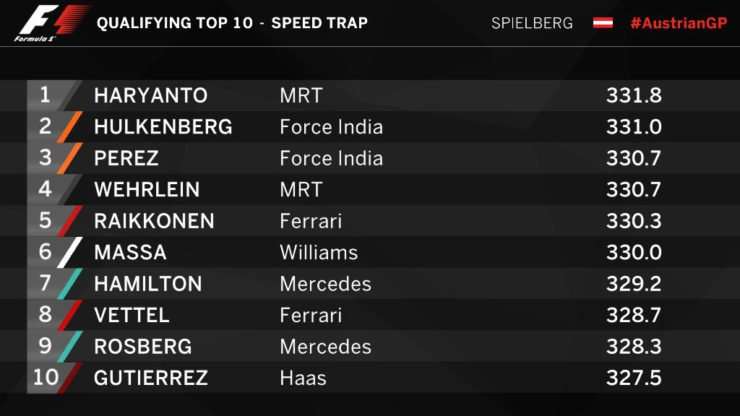
Task: Click the red Ferrari stripe beside Raikkonen
Action: tap(70, 221)
